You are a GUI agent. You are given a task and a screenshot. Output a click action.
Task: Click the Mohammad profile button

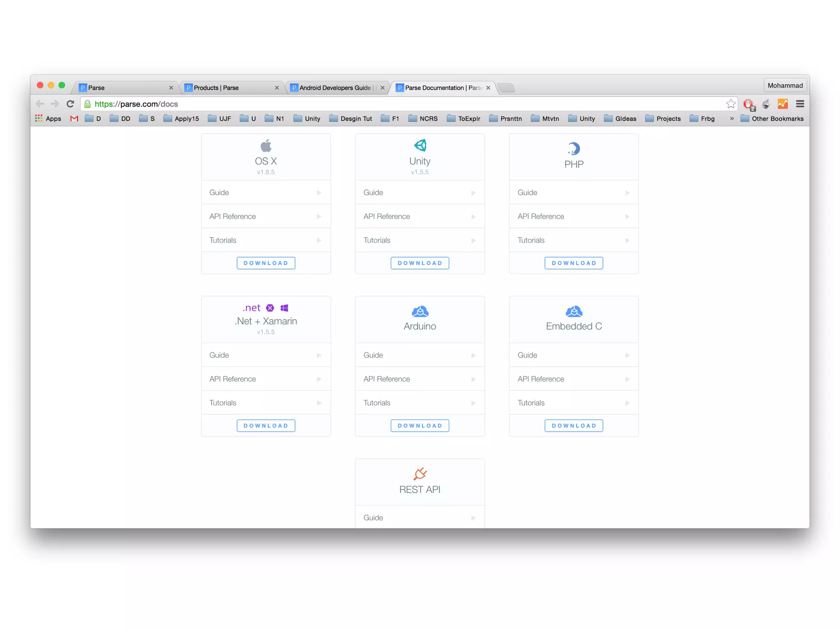click(785, 85)
